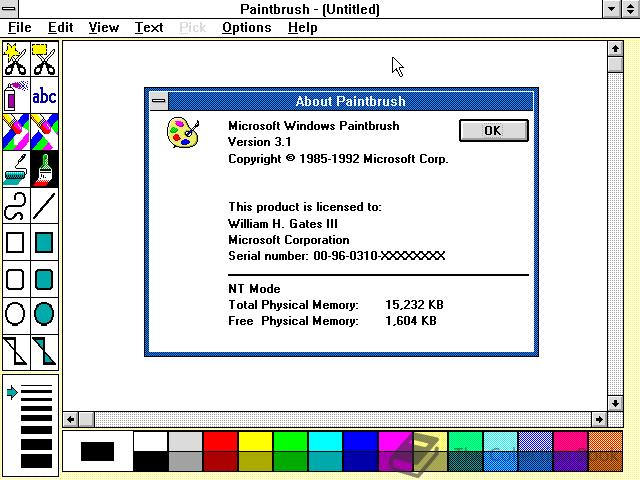Select the hollow Circle/Ellipse tool

click(x=16, y=315)
